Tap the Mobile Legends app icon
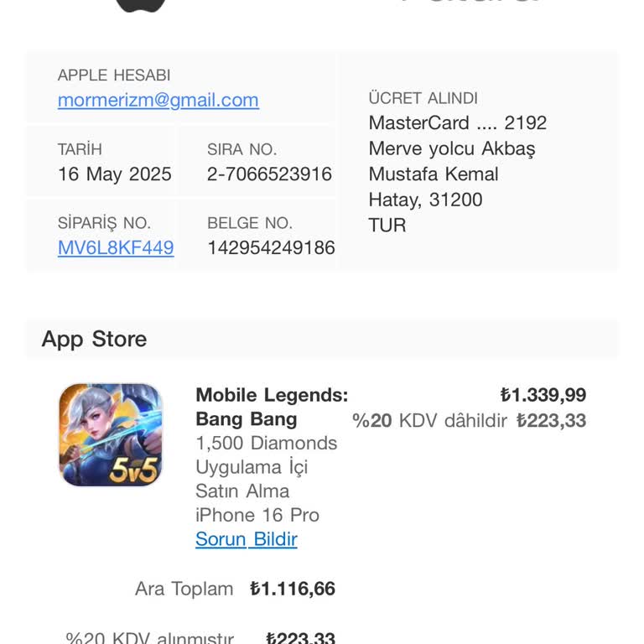This screenshot has height=644, width=644. point(110,434)
